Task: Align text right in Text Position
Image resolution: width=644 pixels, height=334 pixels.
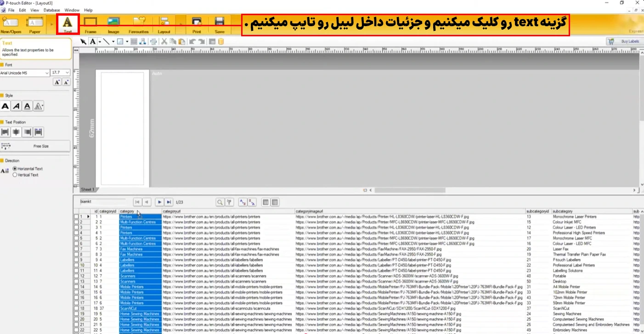Action: tap(28, 132)
